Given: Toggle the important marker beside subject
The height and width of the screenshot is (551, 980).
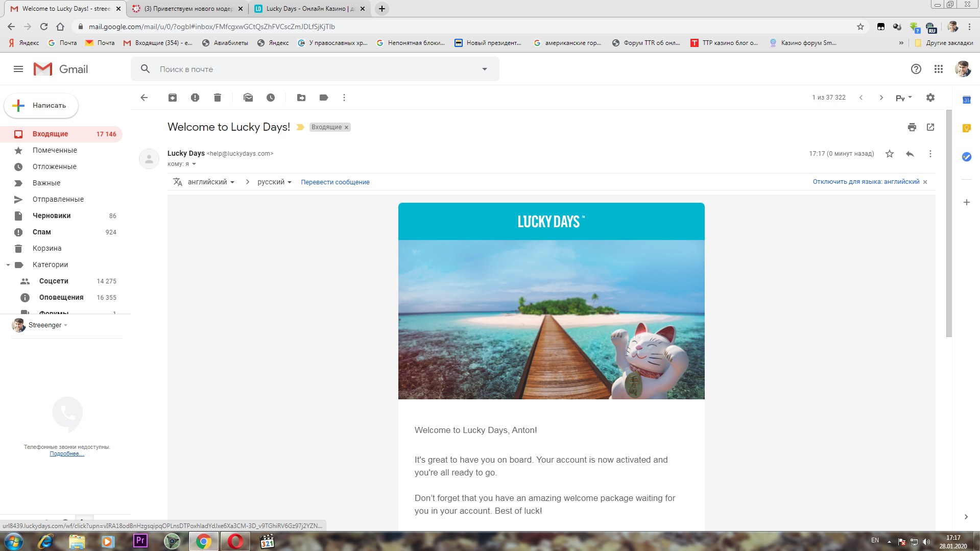Looking at the screenshot, I should click(300, 127).
